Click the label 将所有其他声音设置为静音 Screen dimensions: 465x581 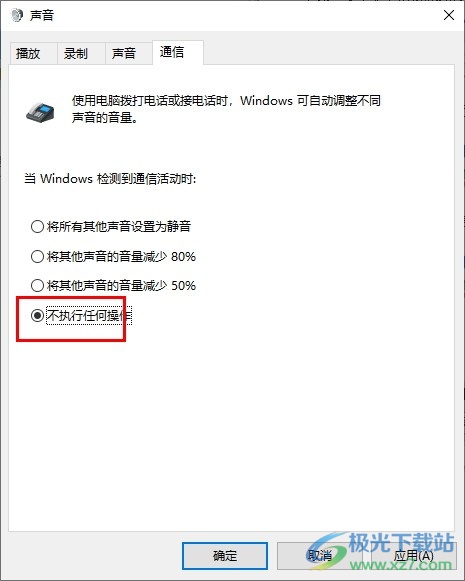click(x=119, y=226)
